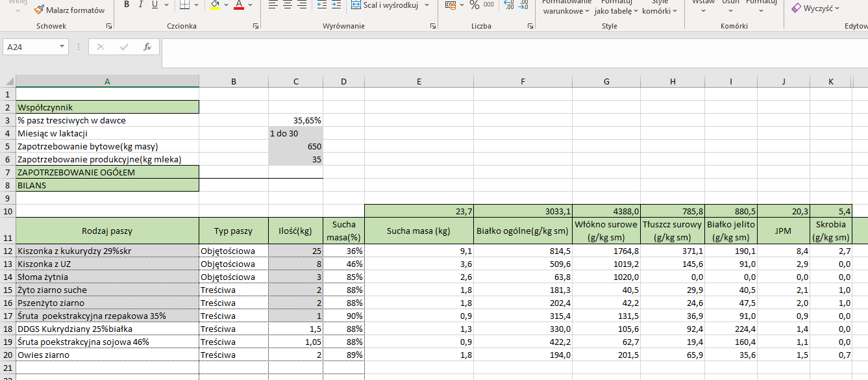This screenshot has height=380, width=868.
Task: Select cell with Kiszonka z UZ
Action: click(107, 264)
